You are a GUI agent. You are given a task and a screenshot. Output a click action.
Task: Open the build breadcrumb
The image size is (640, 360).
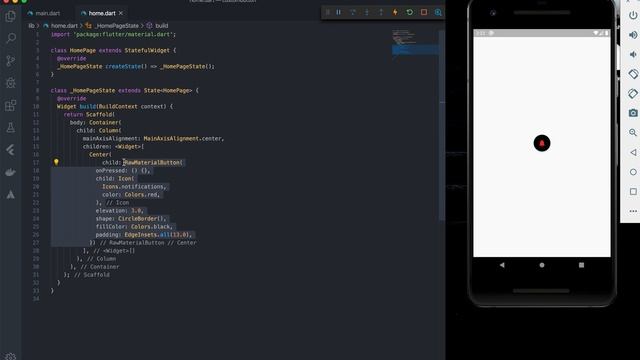[x=161, y=25]
